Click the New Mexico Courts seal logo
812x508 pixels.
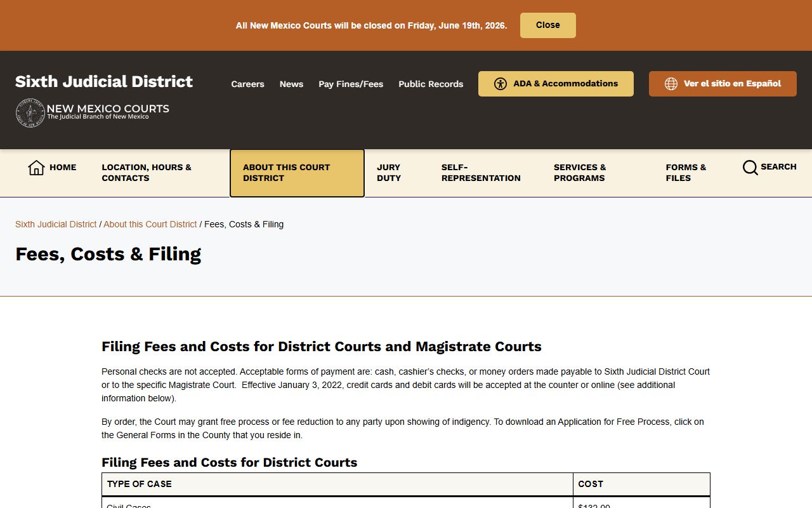tap(30, 113)
